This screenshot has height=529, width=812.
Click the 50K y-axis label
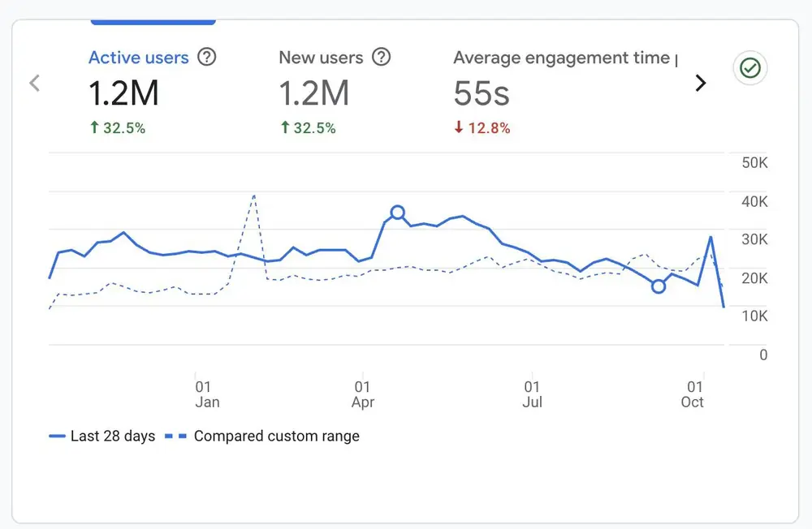point(754,162)
